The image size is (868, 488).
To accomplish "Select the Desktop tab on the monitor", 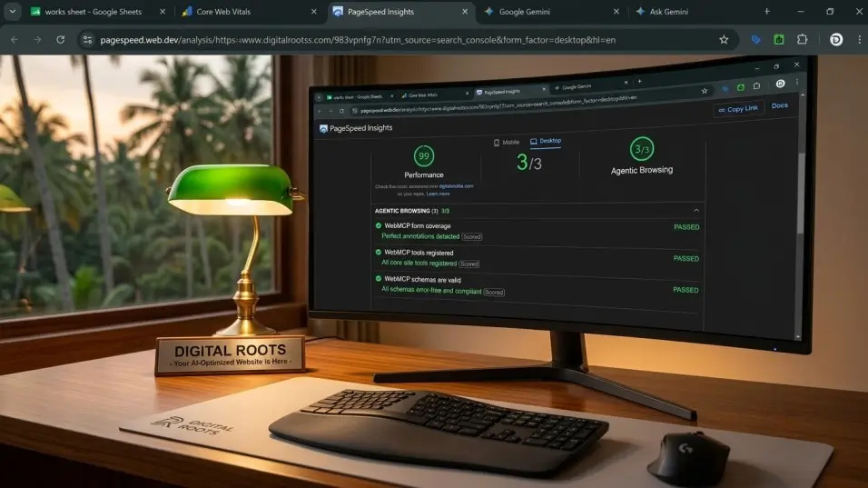I will click(546, 141).
